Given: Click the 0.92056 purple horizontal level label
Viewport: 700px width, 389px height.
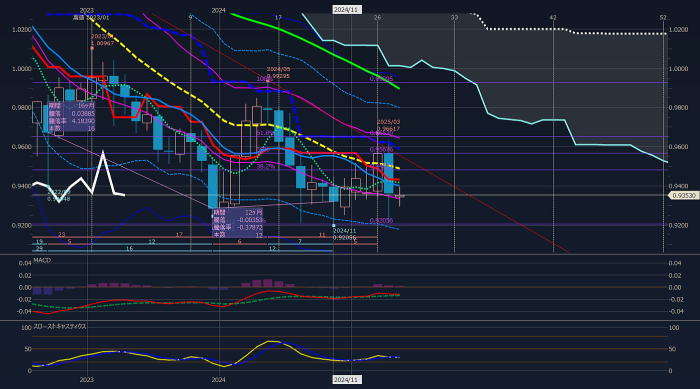Looking at the screenshot, I should pyautogui.click(x=381, y=221).
